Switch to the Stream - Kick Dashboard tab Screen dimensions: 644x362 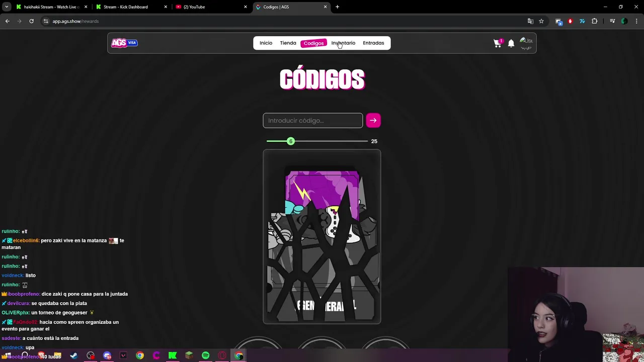(x=131, y=7)
